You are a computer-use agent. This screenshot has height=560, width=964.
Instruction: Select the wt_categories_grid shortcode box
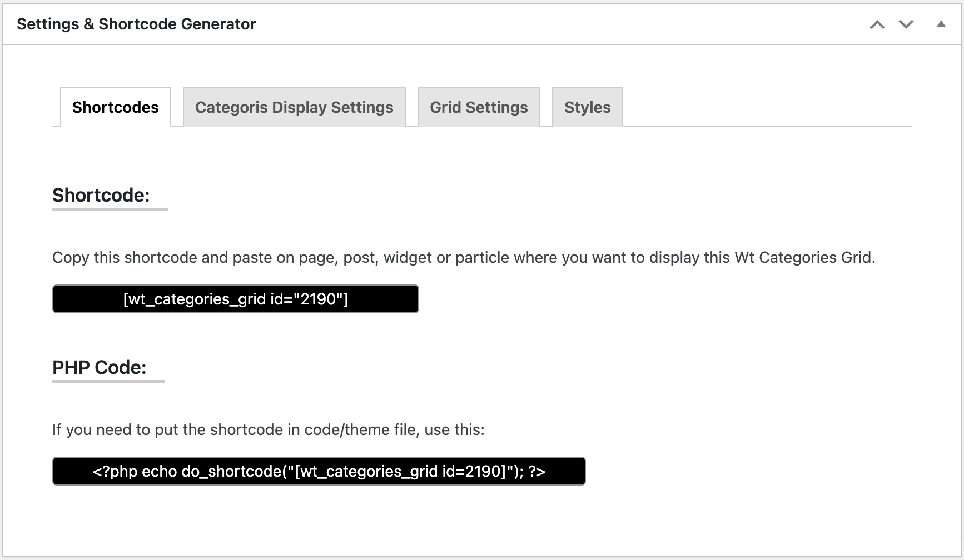[236, 299]
